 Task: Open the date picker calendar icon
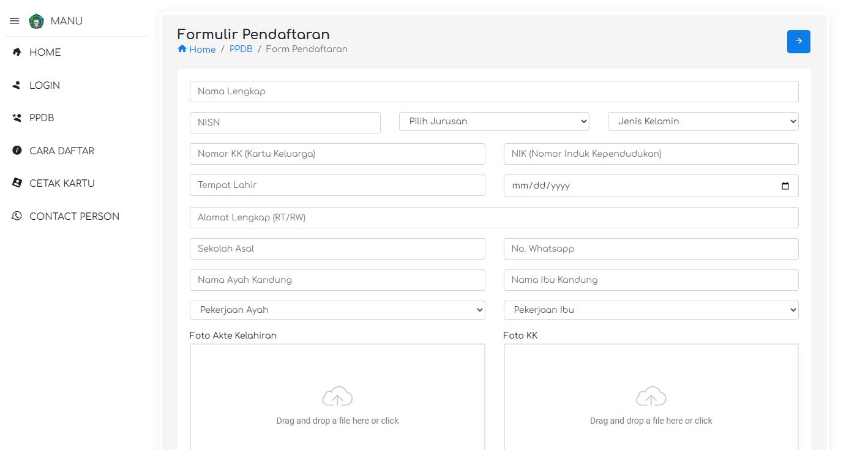[785, 186]
